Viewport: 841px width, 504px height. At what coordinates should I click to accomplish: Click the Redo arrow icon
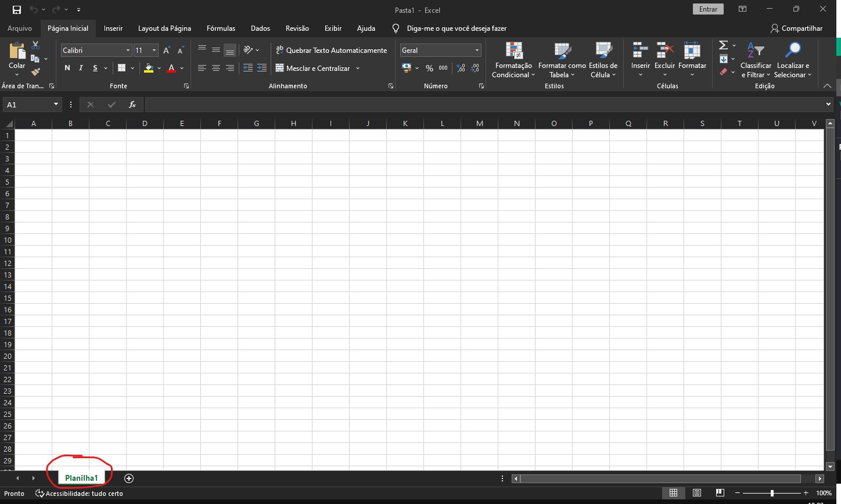pyautogui.click(x=56, y=9)
